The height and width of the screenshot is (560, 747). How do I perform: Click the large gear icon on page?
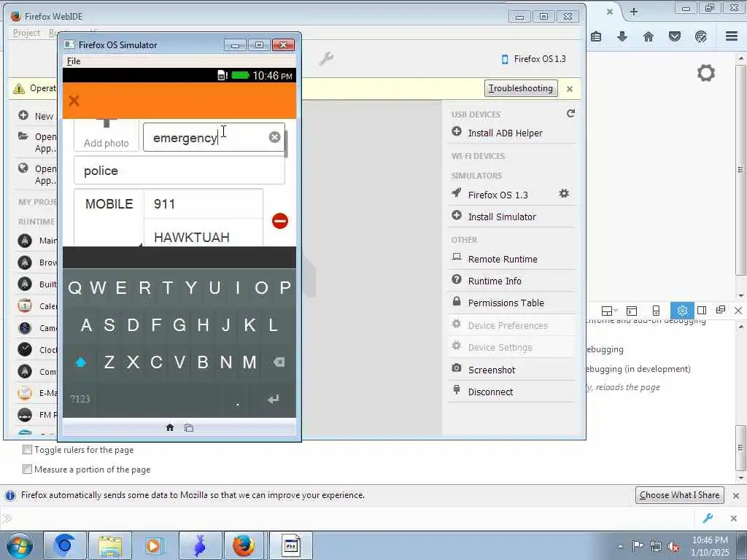(706, 73)
